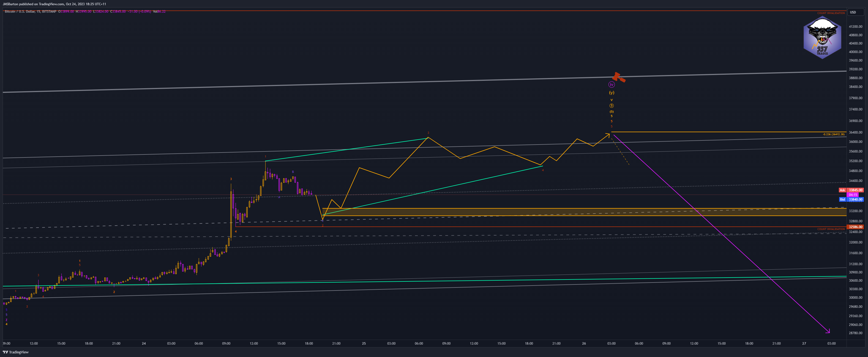This screenshot has height=357, width=868.
Task: Click the date label 24 on time axis
Action: (x=144, y=344)
